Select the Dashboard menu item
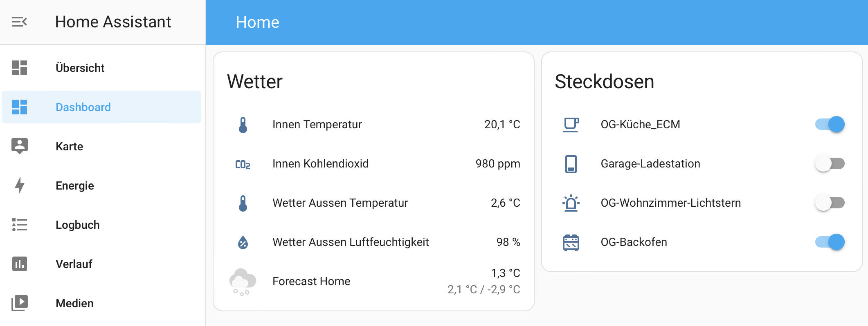This screenshot has width=868, height=326. tap(101, 107)
